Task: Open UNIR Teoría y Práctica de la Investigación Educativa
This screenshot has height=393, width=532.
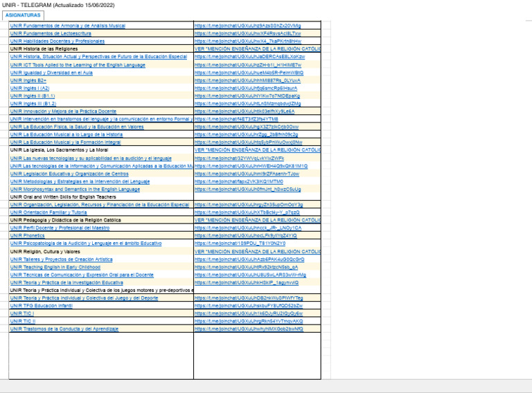Action: point(66,283)
